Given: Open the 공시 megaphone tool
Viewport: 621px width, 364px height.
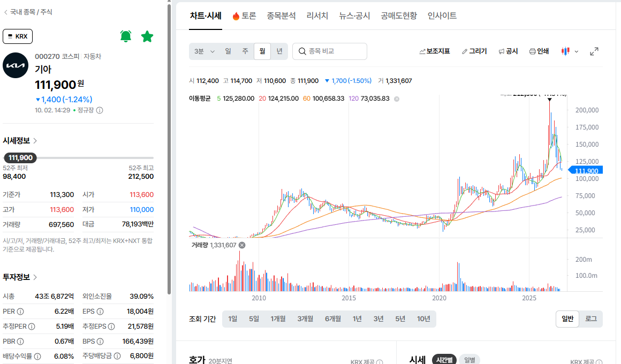Looking at the screenshot, I should point(508,51).
